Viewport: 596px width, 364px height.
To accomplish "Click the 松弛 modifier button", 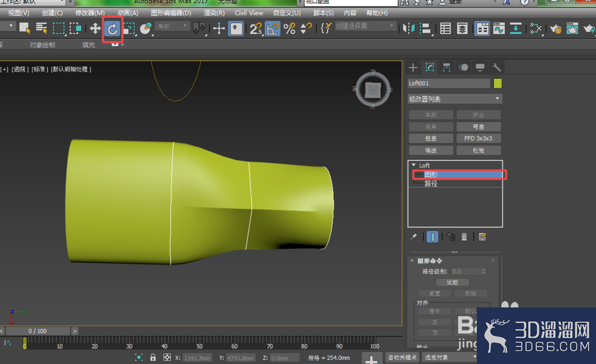I will 479,151.
